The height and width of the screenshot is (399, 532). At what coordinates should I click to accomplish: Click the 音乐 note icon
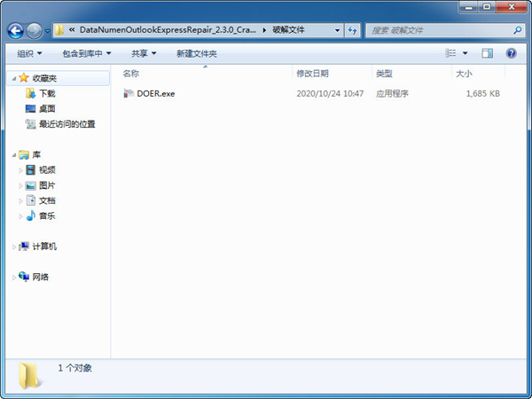[31, 215]
